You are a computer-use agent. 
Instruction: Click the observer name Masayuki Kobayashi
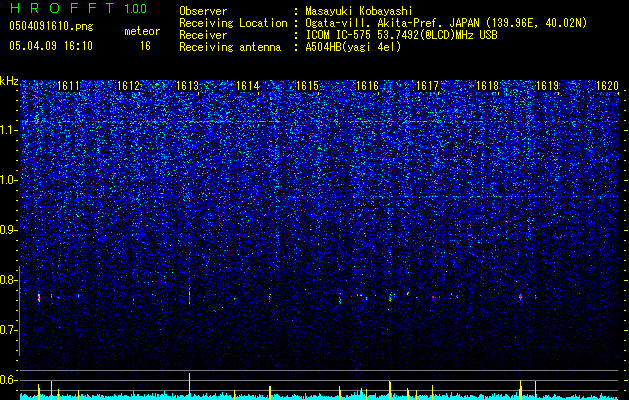point(358,11)
